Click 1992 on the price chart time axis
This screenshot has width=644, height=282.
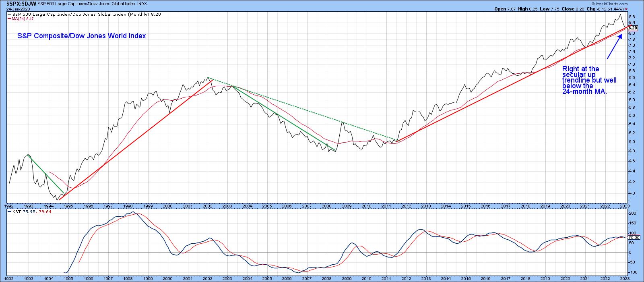[9, 206]
